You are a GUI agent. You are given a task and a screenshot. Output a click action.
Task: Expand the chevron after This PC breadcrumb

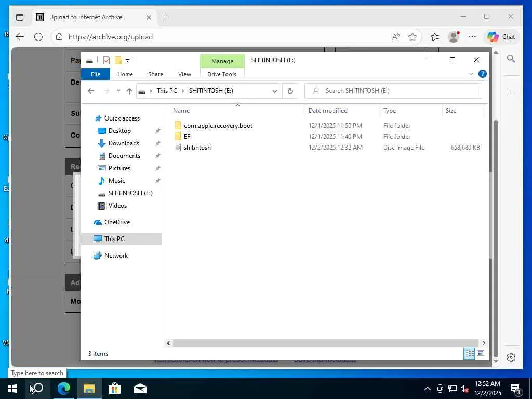pos(183,91)
